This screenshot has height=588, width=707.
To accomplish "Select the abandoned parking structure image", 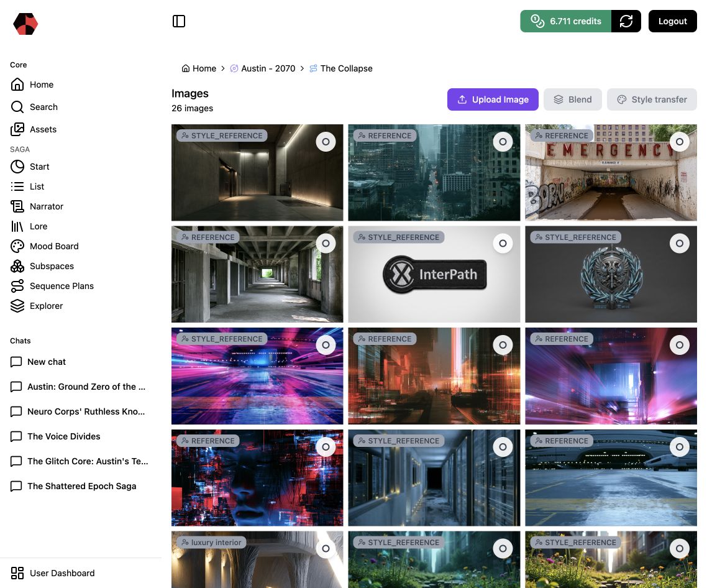I will (x=326, y=243).
